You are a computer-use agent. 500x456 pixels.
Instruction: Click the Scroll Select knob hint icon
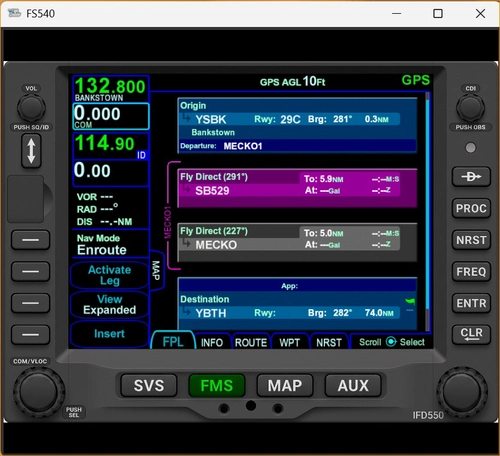391,342
